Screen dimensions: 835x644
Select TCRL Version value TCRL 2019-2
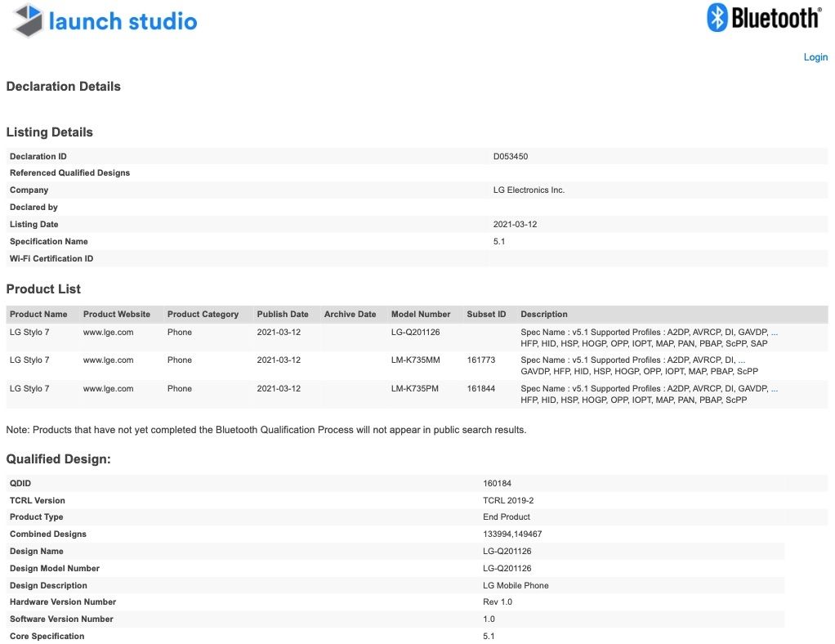click(508, 500)
